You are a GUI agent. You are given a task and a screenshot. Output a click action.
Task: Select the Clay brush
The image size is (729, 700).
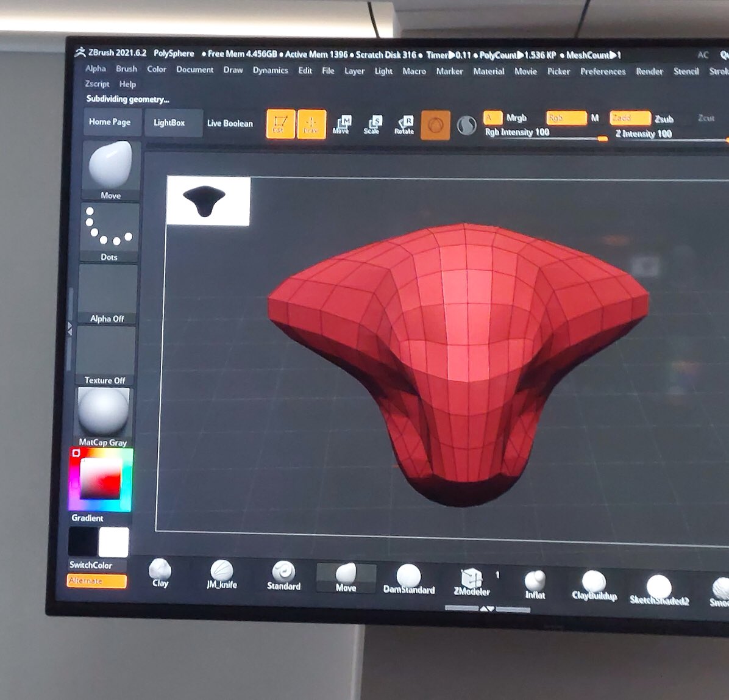(160, 574)
